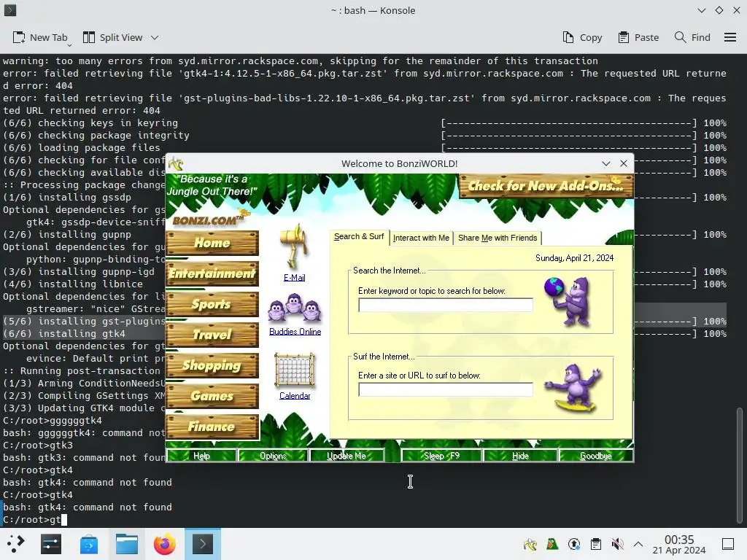Open the E-Mail mailbox icon
This screenshot has width=747, height=560.
pos(294,246)
